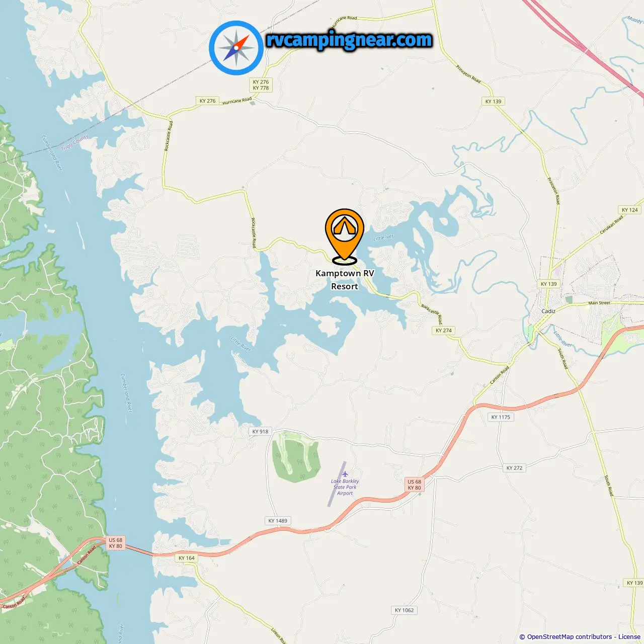Click the KY 124 route shield
Image resolution: width=644 pixels, height=644 pixels.
coord(629,210)
